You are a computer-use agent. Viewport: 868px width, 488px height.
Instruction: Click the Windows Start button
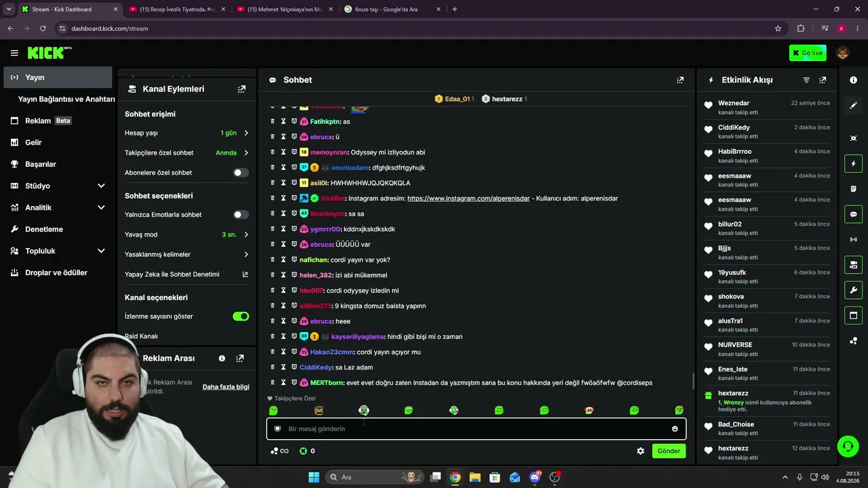314,477
